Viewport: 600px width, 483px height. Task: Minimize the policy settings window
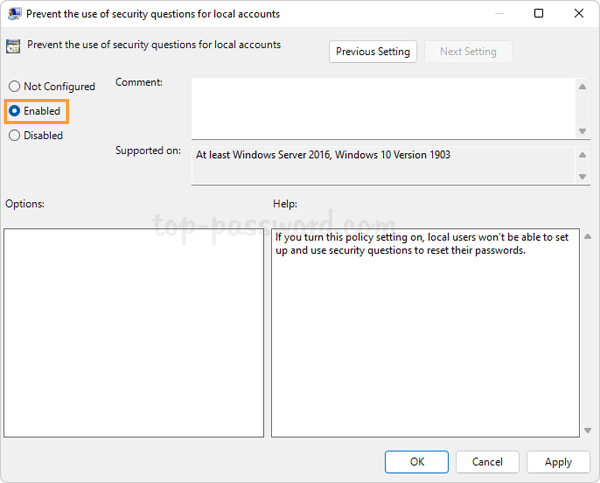coord(495,14)
